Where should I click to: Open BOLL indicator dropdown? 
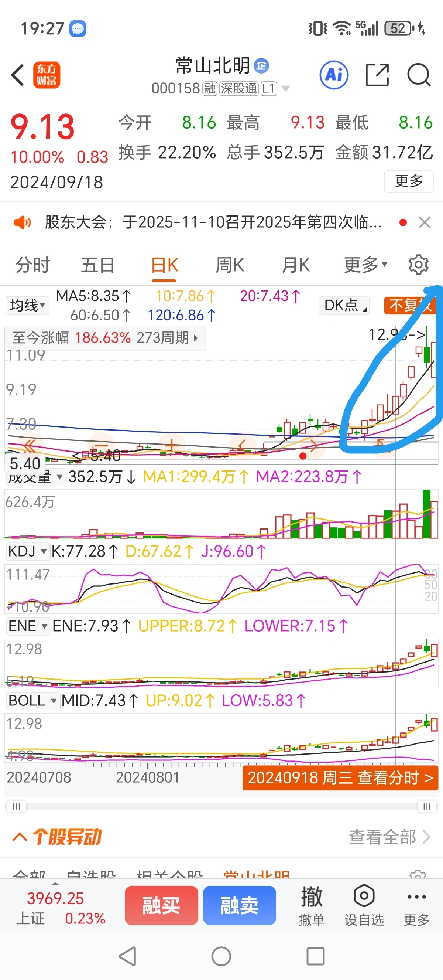tap(33, 700)
